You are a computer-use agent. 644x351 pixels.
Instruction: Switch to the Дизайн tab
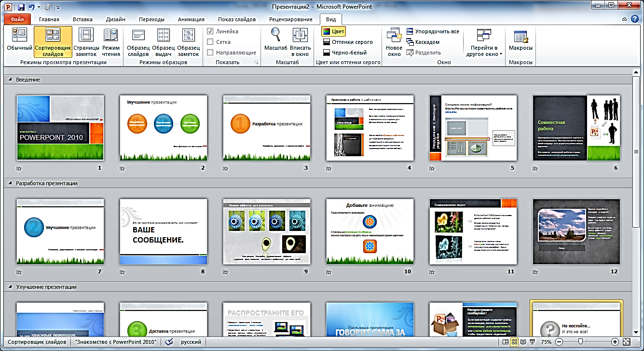(x=116, y=19)
